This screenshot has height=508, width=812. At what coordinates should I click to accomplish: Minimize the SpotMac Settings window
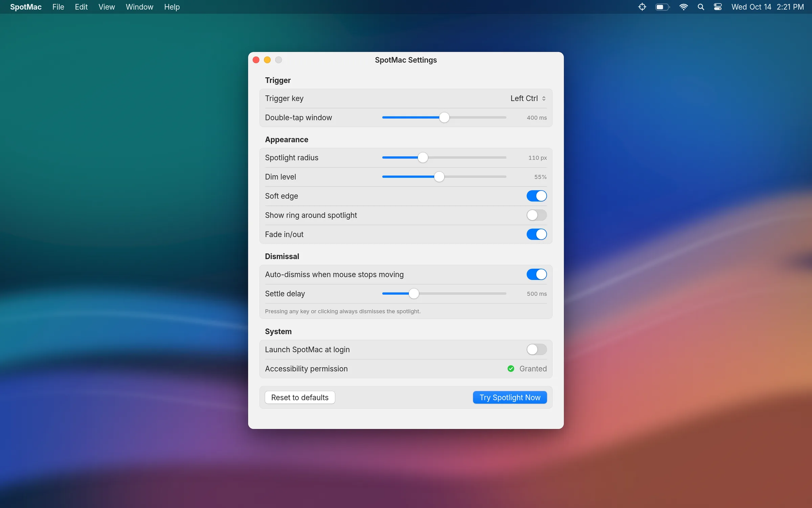[x=267, y=60]
